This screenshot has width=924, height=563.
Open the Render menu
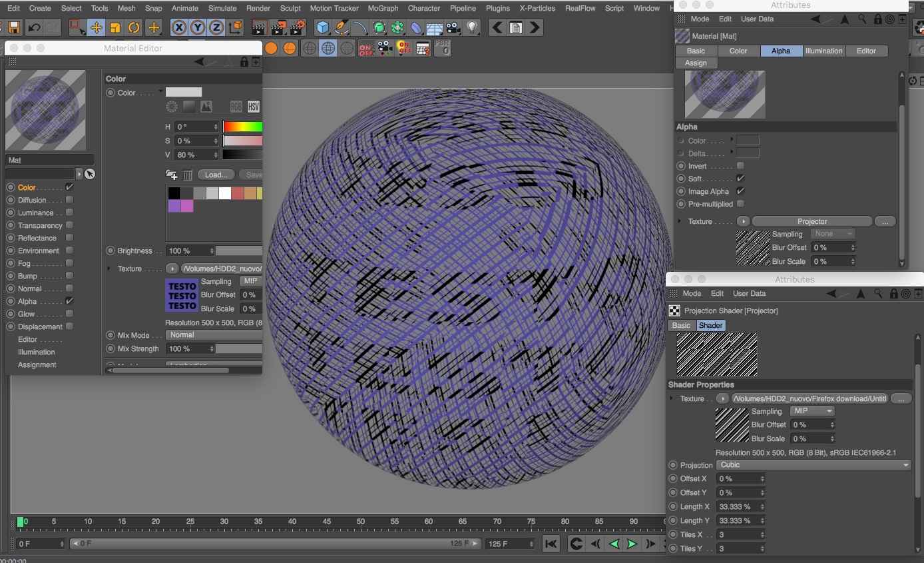click(258, 8)
